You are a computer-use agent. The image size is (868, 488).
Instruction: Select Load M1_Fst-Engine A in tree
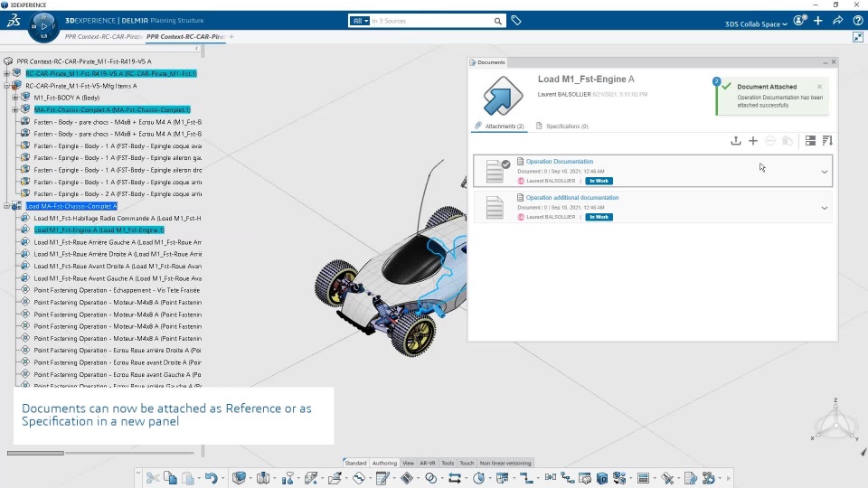(x=99, y=230)
